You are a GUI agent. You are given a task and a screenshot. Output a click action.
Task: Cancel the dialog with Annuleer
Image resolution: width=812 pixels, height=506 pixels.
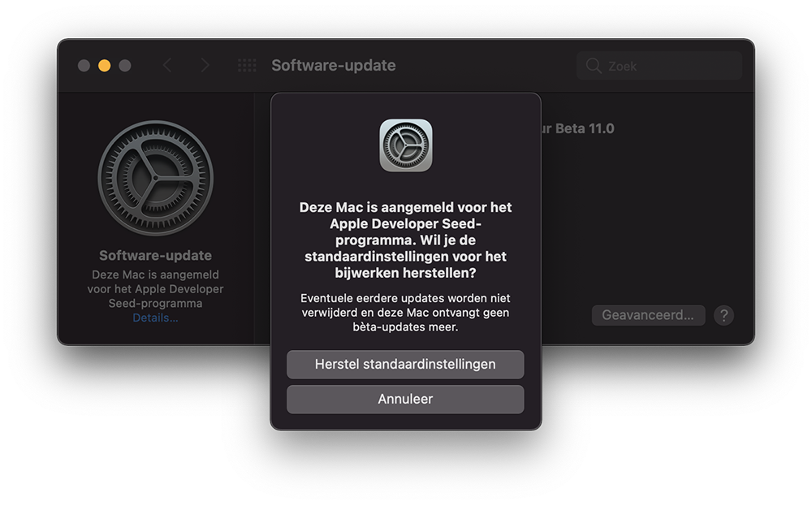tap(405, 399)
